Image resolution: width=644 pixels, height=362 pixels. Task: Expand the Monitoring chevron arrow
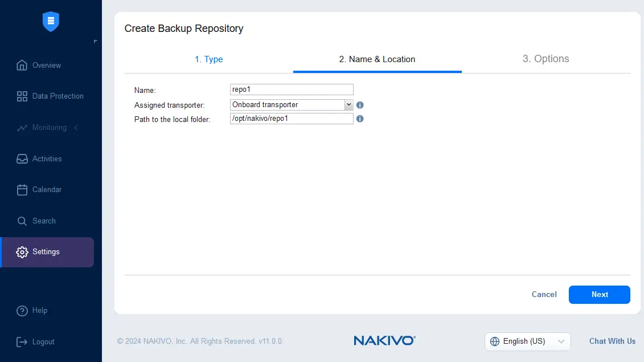76,128
